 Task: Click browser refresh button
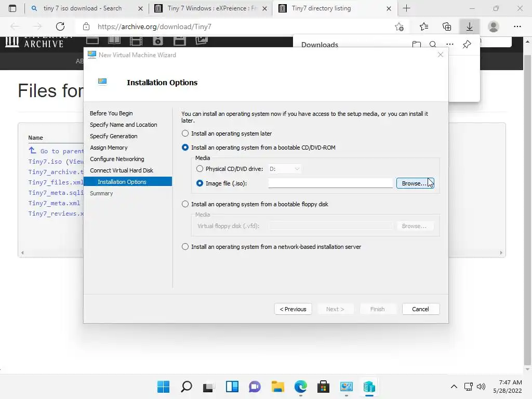coord(60,26)
